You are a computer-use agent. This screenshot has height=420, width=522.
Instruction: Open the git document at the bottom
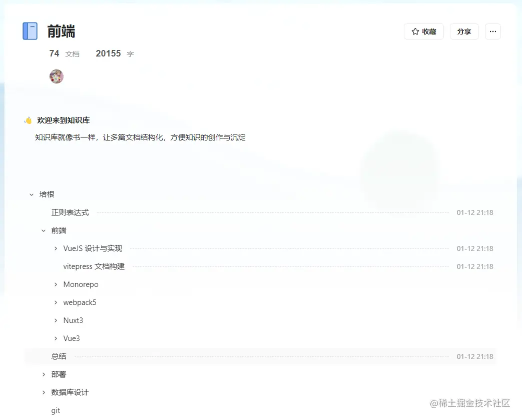pos(56,410)
